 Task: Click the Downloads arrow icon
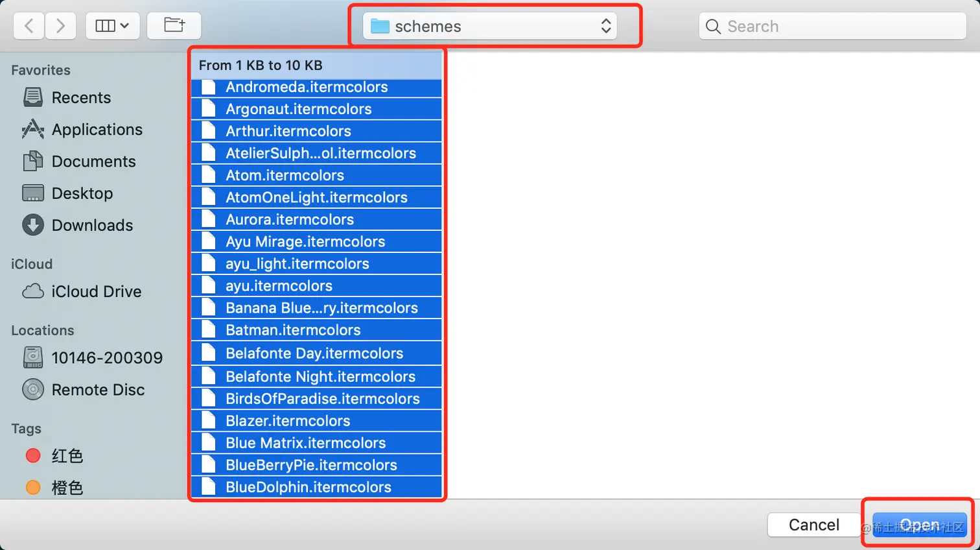click(33, 225)
